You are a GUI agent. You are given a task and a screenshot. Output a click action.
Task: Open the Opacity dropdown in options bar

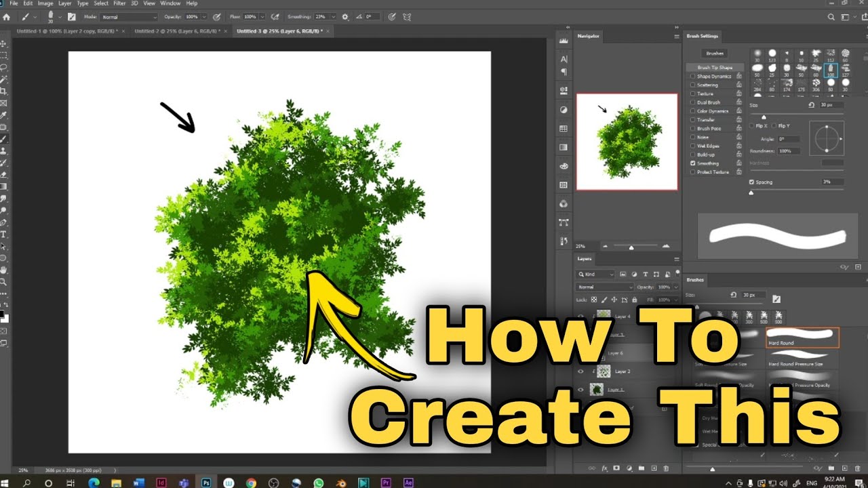[x=204, y=16]
